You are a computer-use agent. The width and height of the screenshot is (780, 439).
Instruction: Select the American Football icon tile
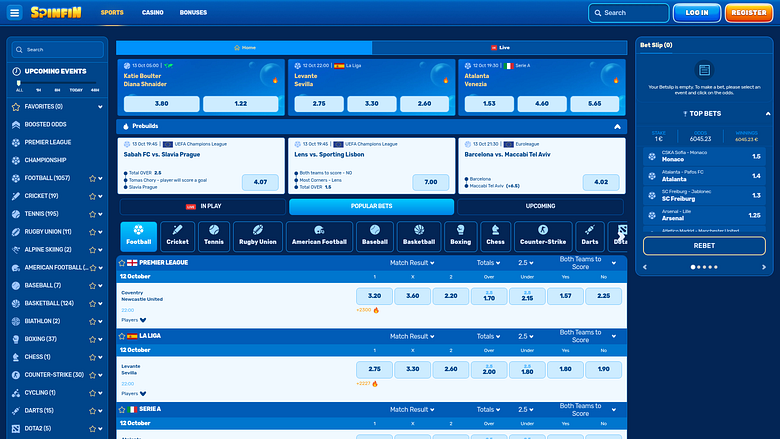point(319,236)
